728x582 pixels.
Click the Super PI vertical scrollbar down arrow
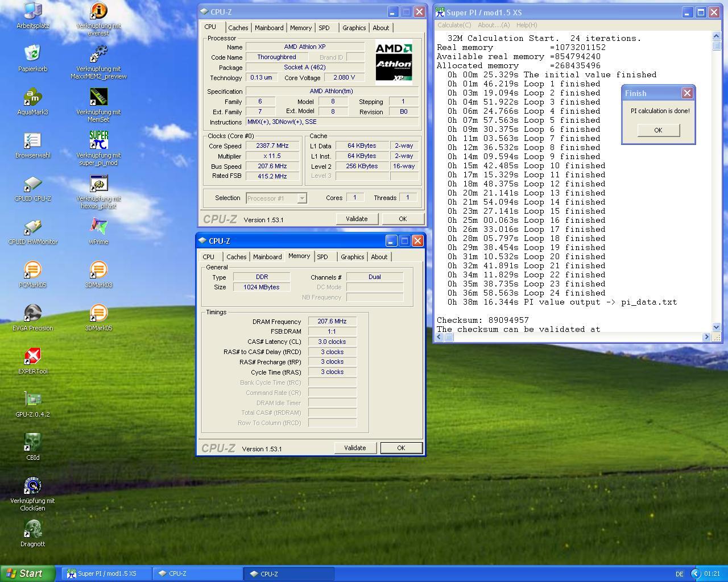[716, 327]
